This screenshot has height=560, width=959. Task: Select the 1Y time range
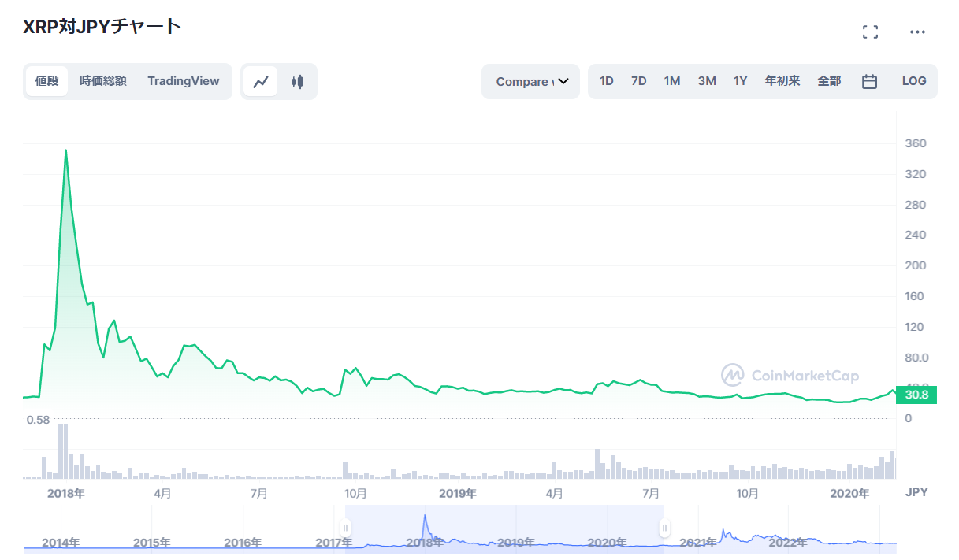point(740,80)
